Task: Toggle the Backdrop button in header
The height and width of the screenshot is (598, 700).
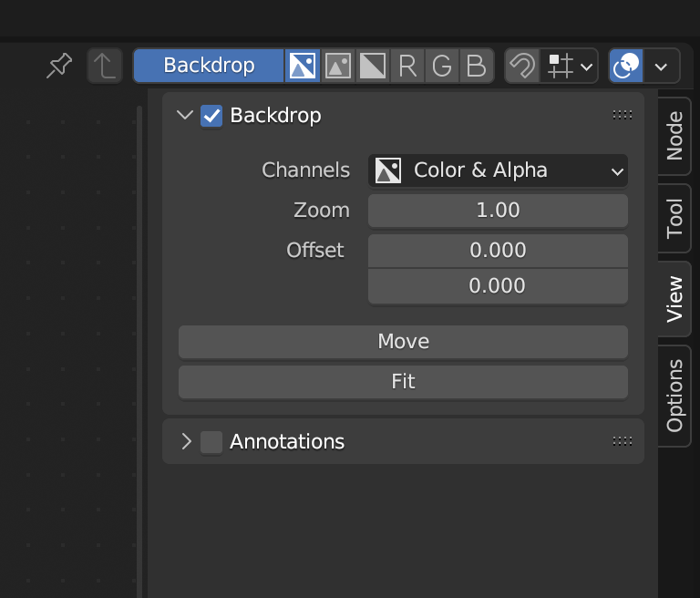Action: click(209, 66)
